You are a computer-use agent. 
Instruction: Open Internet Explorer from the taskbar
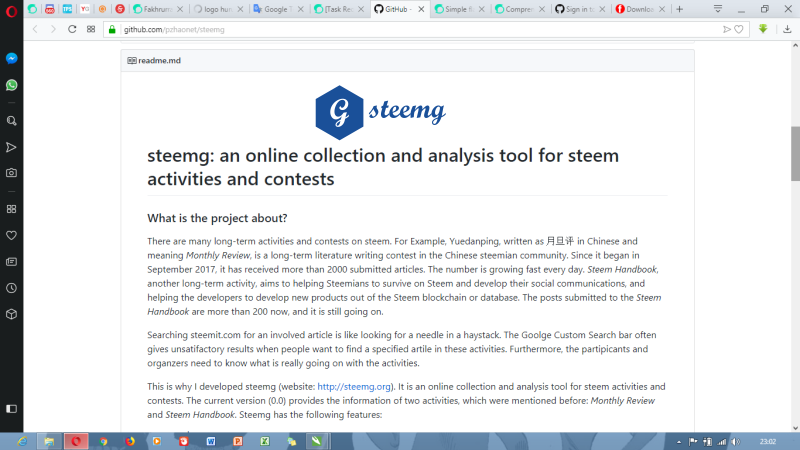point(22,441)
